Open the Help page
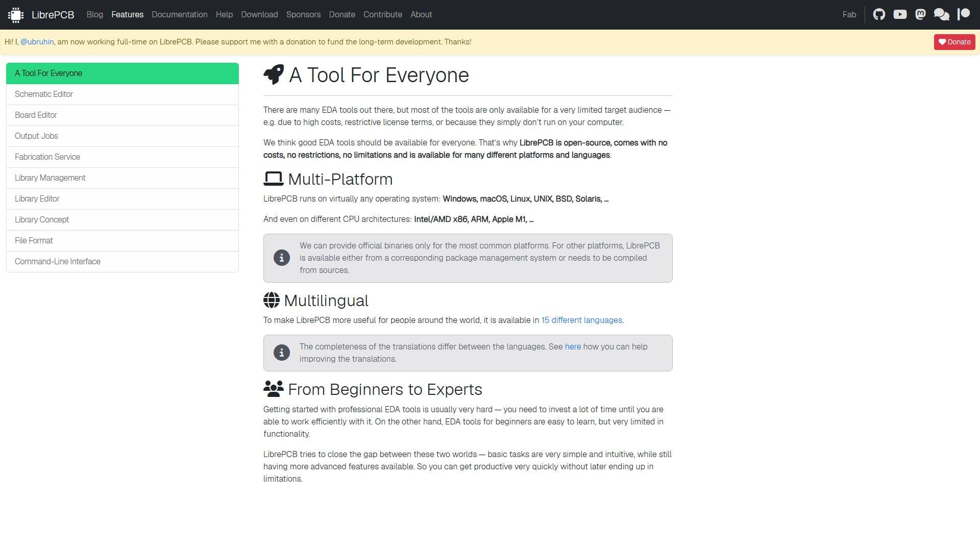The width and height of the screenshot is (980, 551). pyautogui.click(x=224, y=14)
